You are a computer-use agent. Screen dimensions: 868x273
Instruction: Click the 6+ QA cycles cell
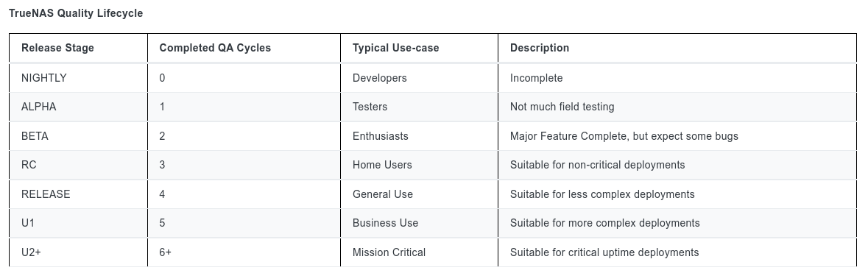[165, 252]
